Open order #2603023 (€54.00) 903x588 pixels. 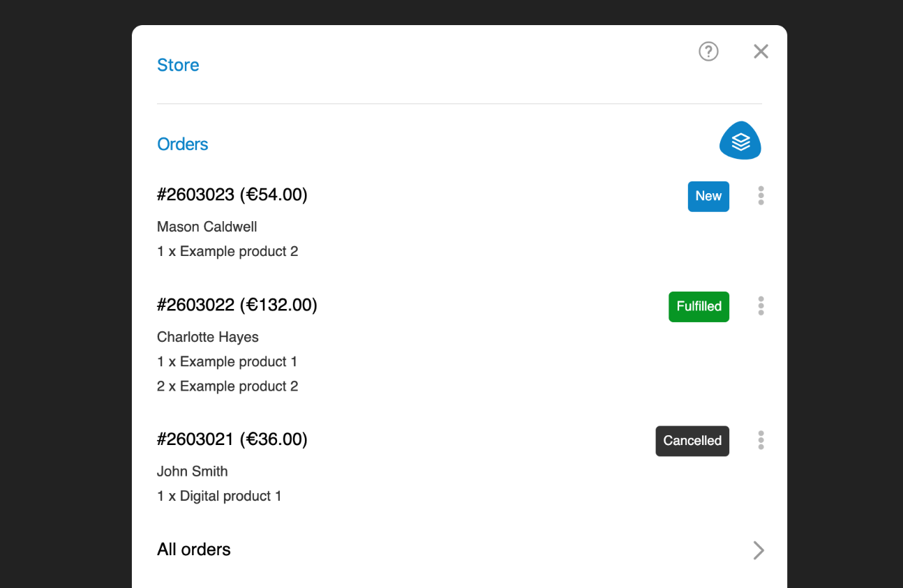click(232, 195)
